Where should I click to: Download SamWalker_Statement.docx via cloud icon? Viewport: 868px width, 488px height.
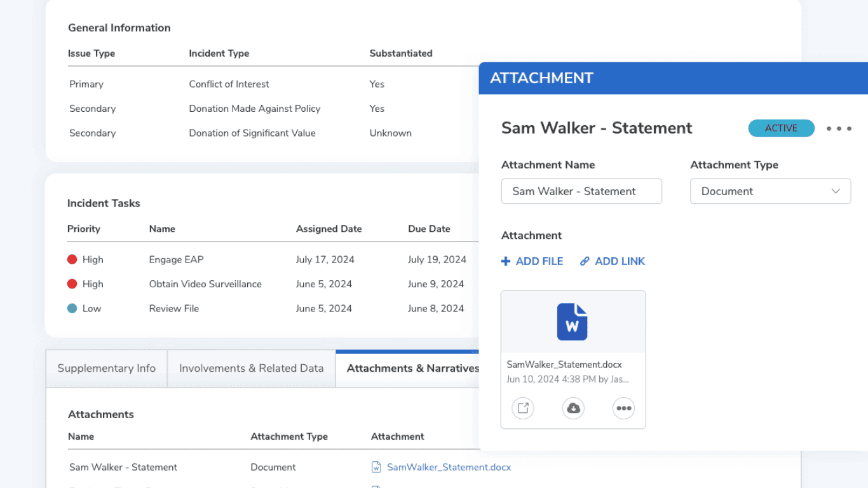pos(573,409)
